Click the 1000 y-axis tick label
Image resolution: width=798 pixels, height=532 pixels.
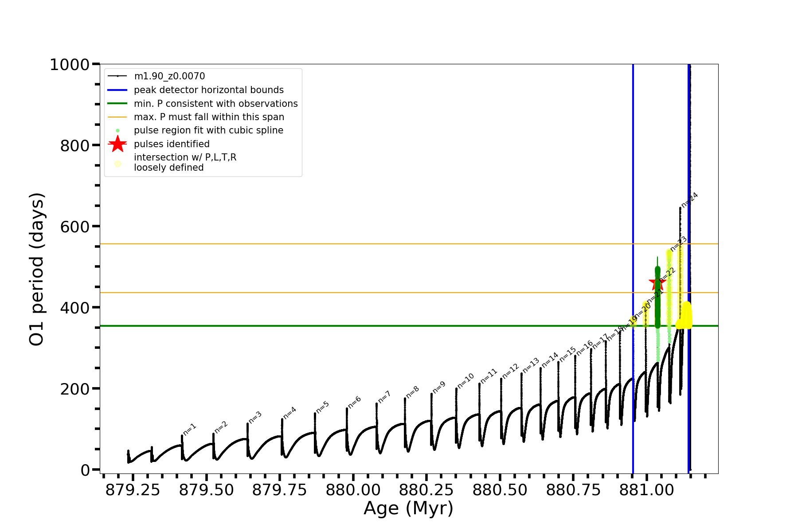(70, 65)
